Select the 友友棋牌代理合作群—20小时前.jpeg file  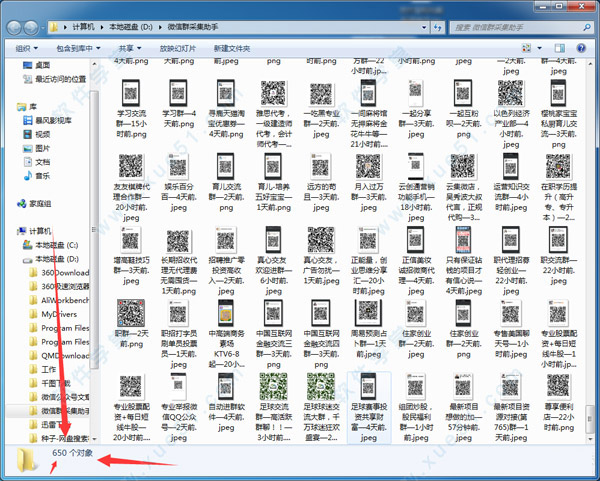point(131,188)
